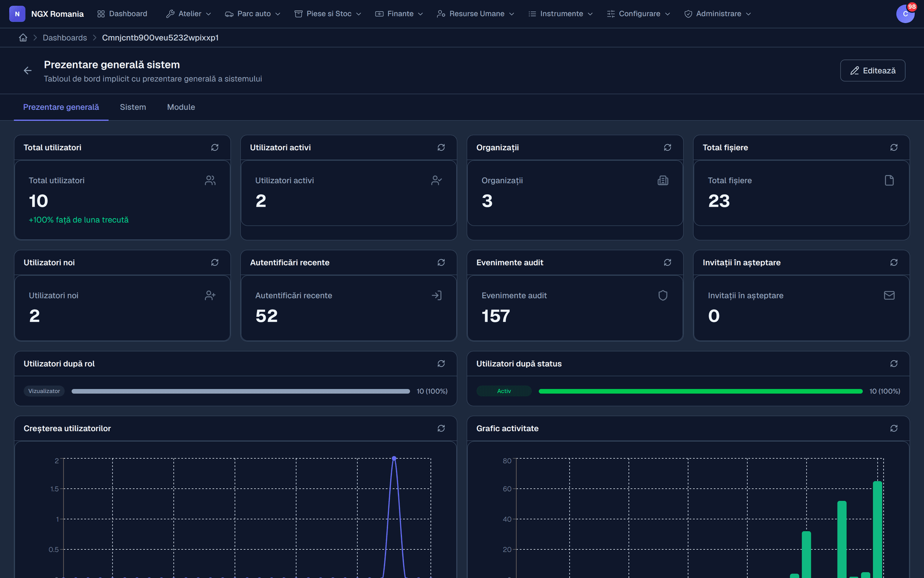Click the Invitații în așteptare value 0
The width and height of the screenshot is (924, 578).
click(714, 316)
